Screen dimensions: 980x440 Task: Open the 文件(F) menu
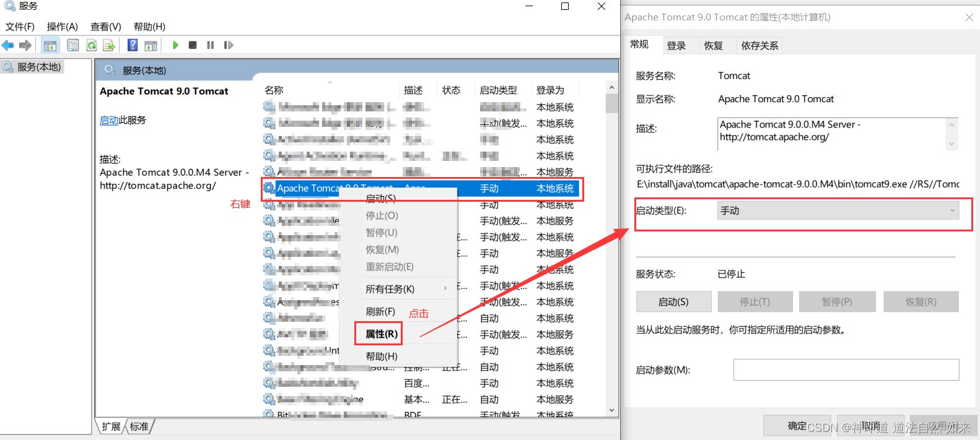tap(20, 27)
